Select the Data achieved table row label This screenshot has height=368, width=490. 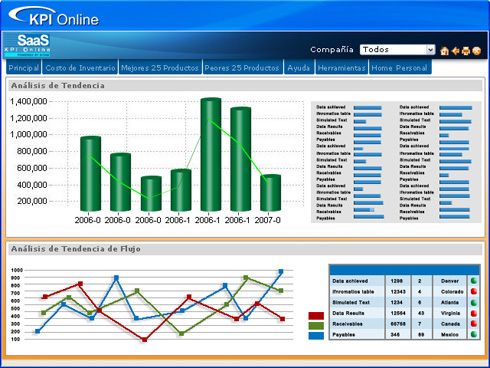(x=350, y=281)
